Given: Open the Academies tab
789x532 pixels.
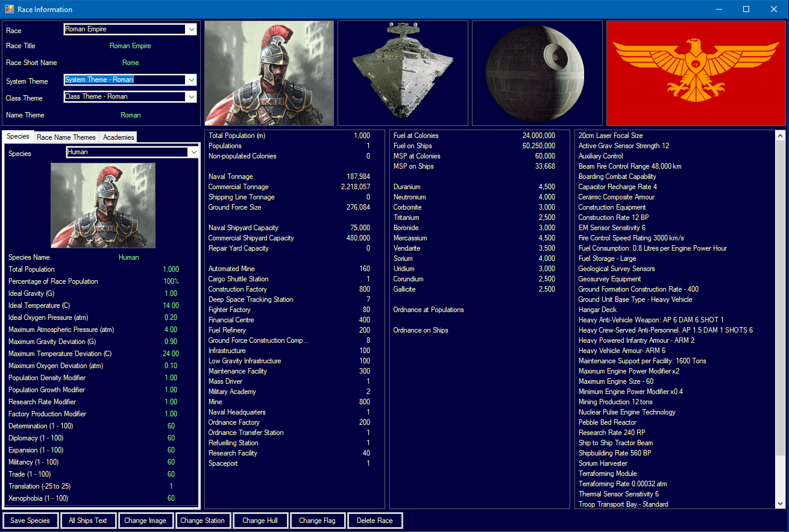Looking at the screenshot, I should coord(119,137).
